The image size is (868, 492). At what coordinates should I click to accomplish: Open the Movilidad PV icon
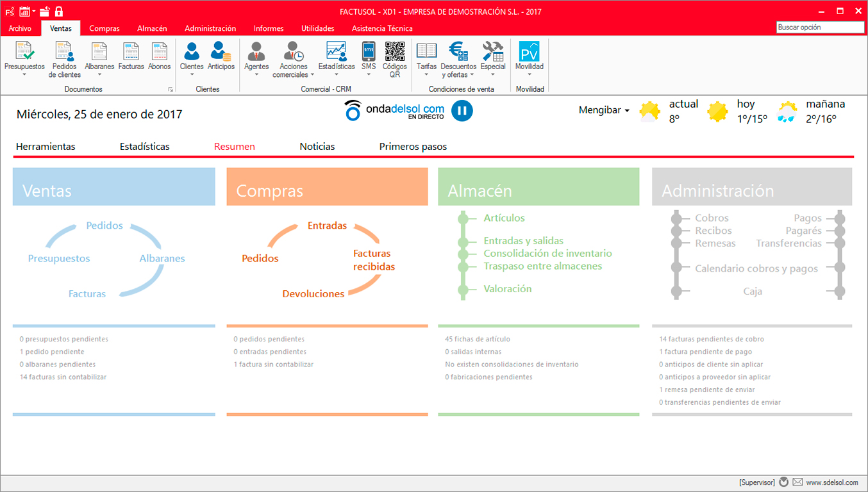(529, 51)
